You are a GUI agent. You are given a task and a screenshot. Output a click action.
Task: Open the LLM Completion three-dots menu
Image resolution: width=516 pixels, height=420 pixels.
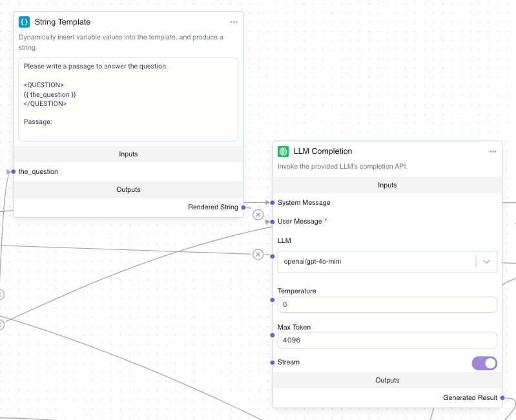click(493, 151)
